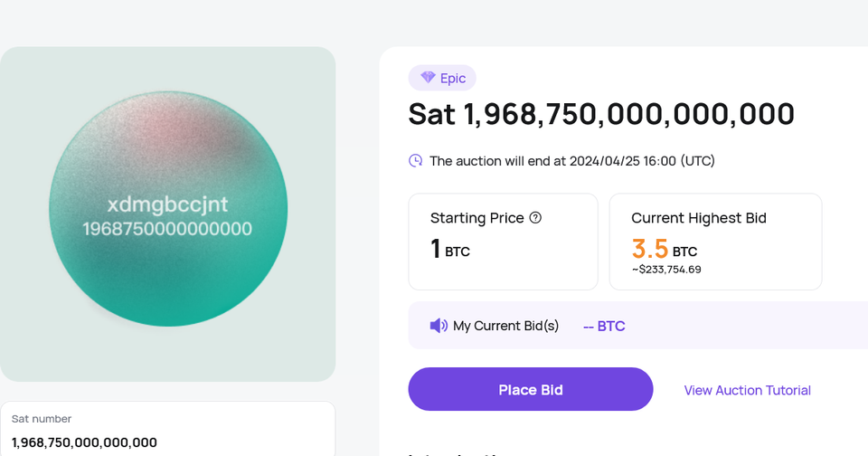Click the 1968750000000000 number on the sphere
The image size is (868, 456).
(167, 229)
